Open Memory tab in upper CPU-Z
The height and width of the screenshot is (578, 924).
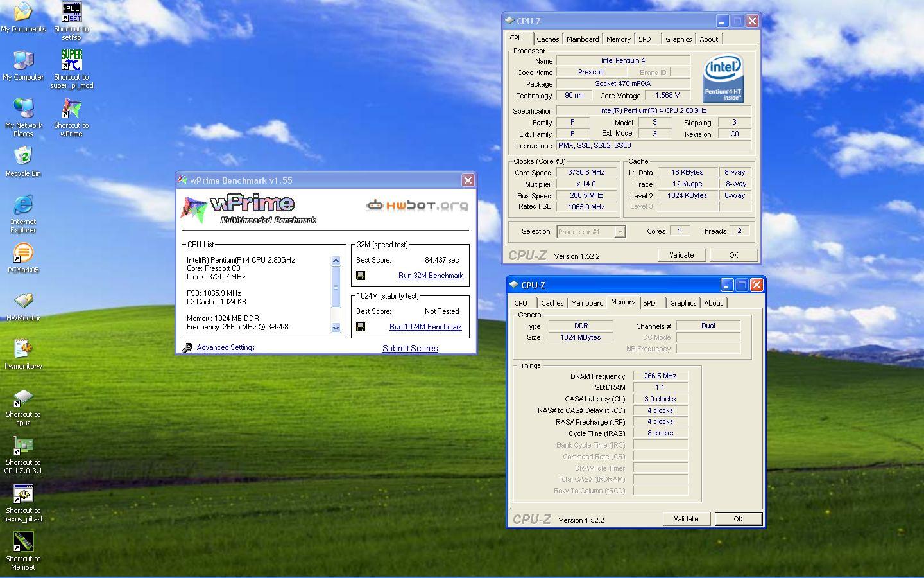click(x=619, y=39)
